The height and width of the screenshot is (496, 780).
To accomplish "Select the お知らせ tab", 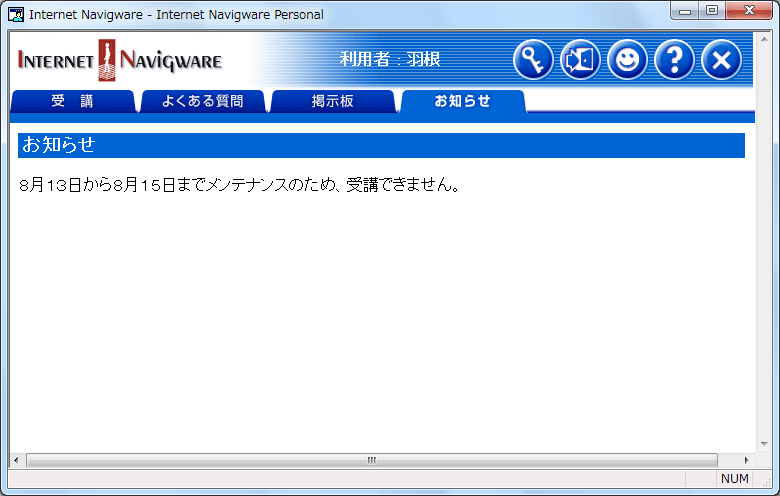I will coord(463,101).
